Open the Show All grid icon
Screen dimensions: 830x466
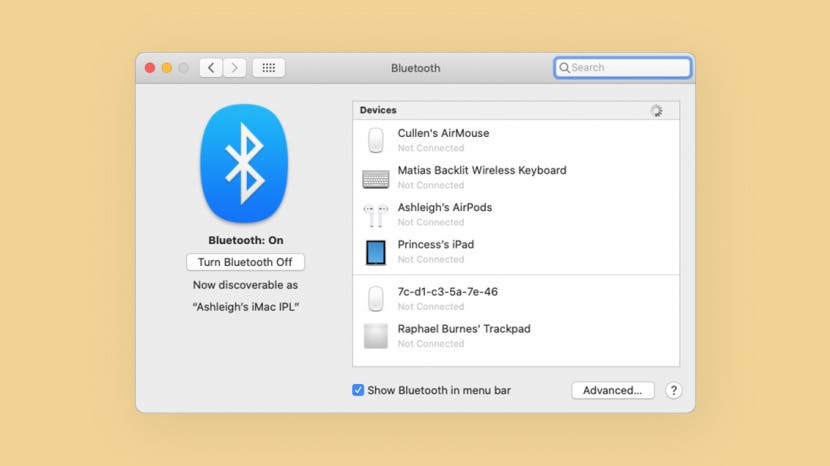[x=268, y=68]
